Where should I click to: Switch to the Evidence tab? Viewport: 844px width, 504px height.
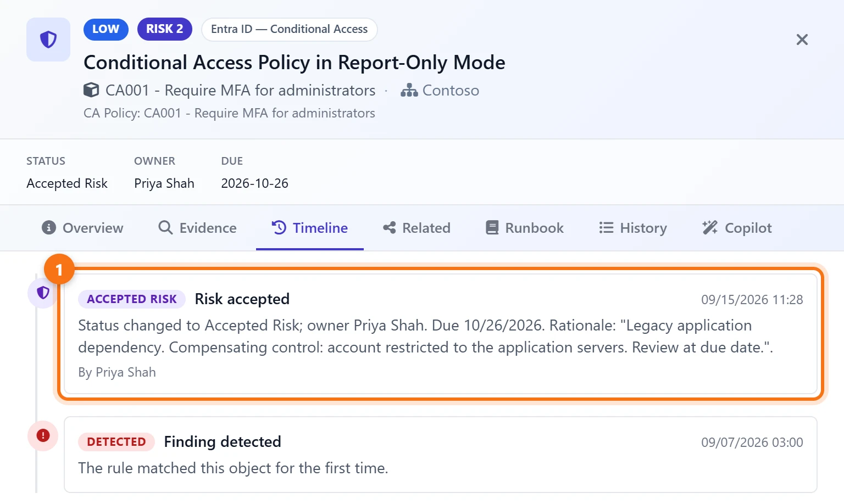[x=197, y=228]
